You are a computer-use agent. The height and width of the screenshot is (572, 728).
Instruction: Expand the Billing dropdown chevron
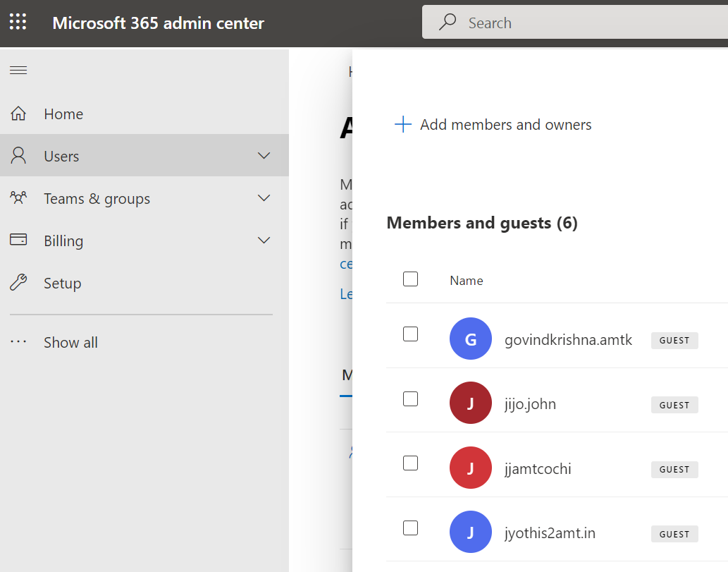(x=264, y=240)
